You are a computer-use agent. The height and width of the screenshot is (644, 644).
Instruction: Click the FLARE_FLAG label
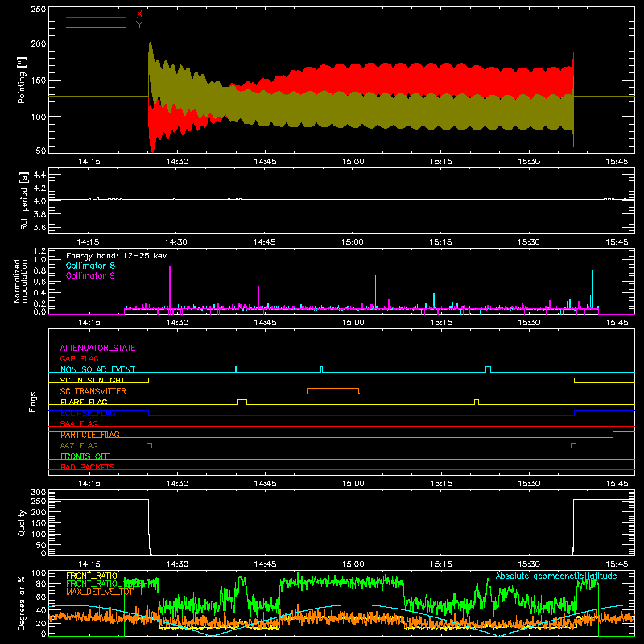click(84, 402)
